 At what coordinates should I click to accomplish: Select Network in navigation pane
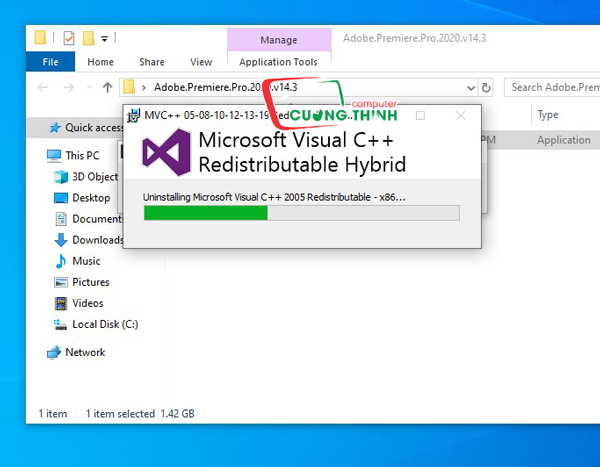coord(85,352)
